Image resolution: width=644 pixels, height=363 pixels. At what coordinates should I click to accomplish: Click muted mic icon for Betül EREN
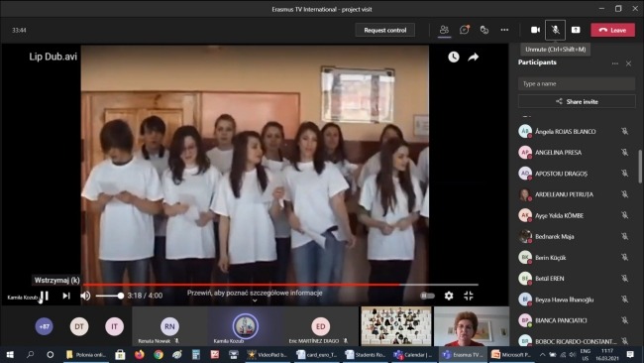coord(624,279)
